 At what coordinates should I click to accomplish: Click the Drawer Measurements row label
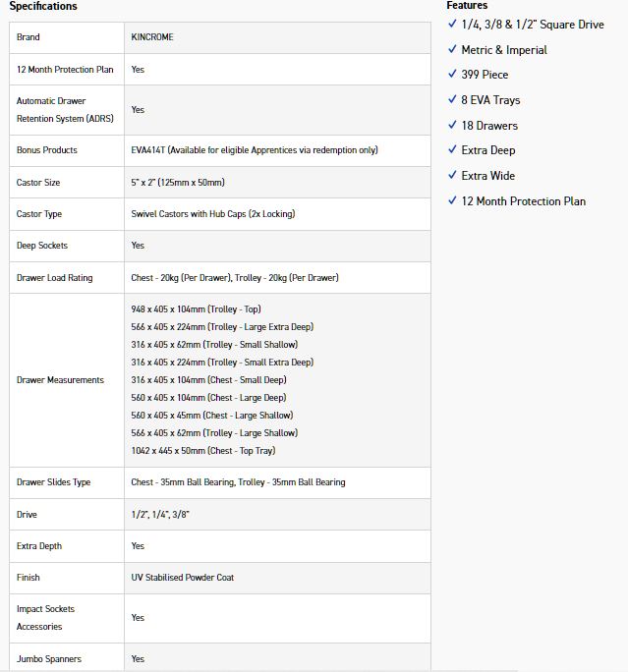[x=60, y=380]
